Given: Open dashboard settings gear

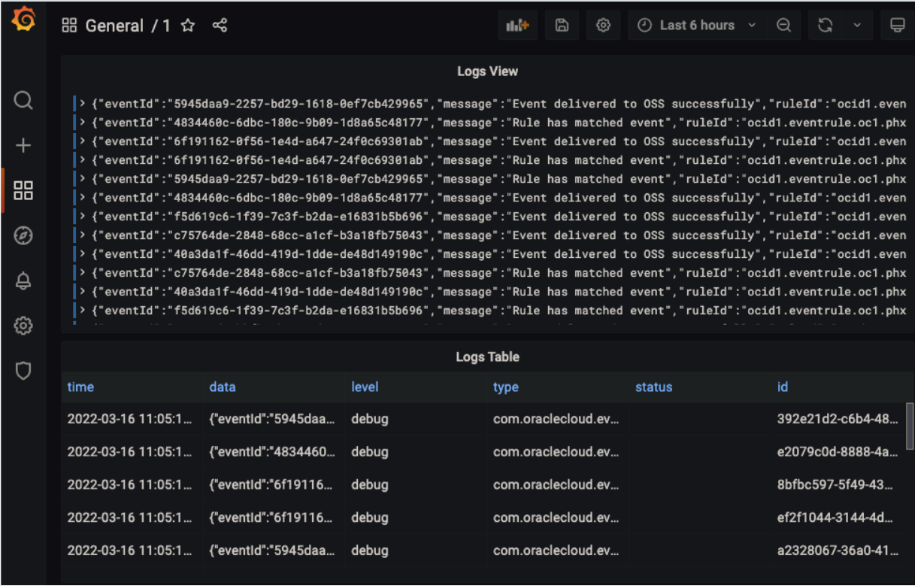Looking at the screenshot, I should 603,25.
